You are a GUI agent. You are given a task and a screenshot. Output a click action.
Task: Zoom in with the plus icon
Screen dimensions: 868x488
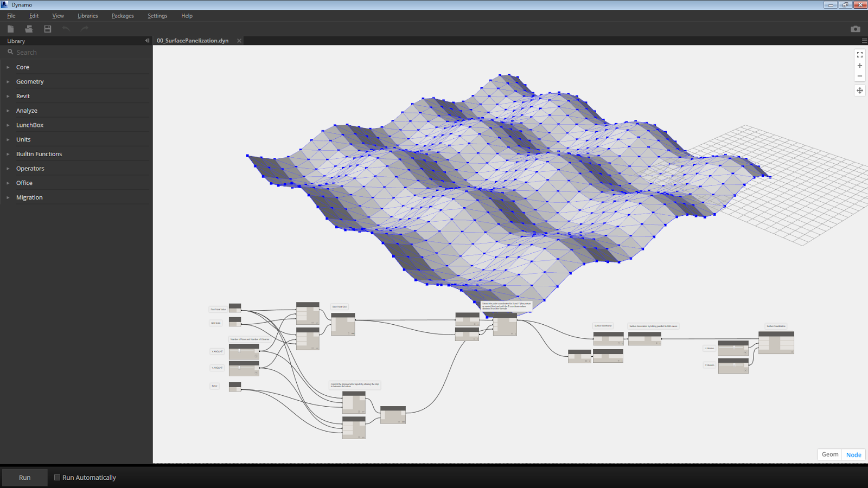click(860, 66)
